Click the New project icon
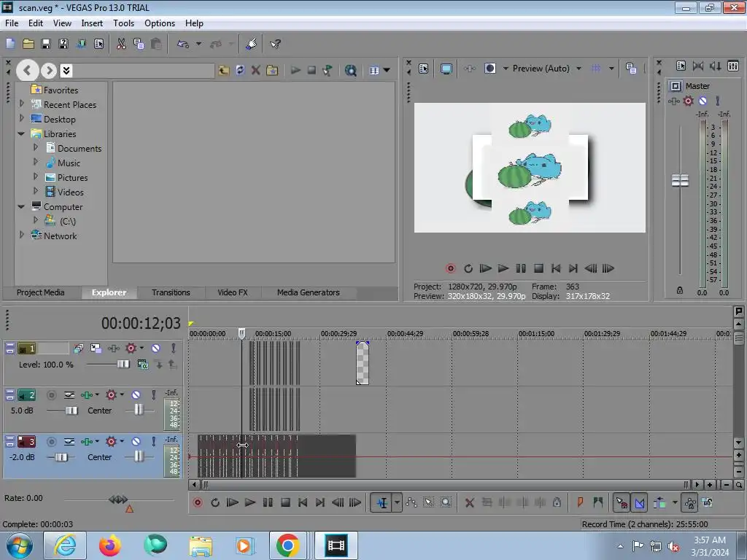Viewport: 747px width, 560px height. tap(10, 44)
